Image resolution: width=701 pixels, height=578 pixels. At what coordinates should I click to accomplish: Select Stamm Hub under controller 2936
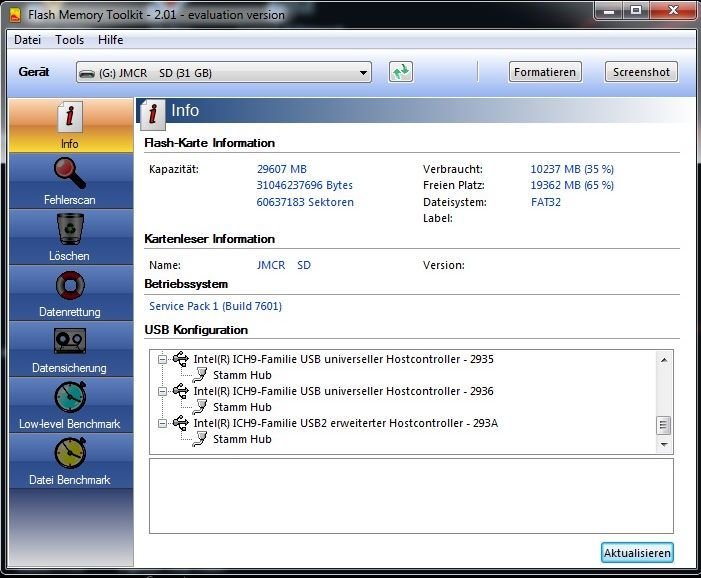click(242, 407)
